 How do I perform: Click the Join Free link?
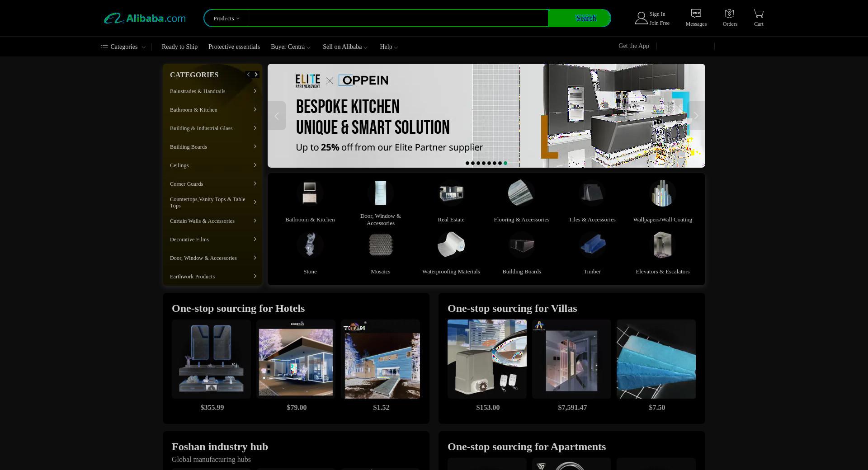pyautogui.click(x=659, y=23)
